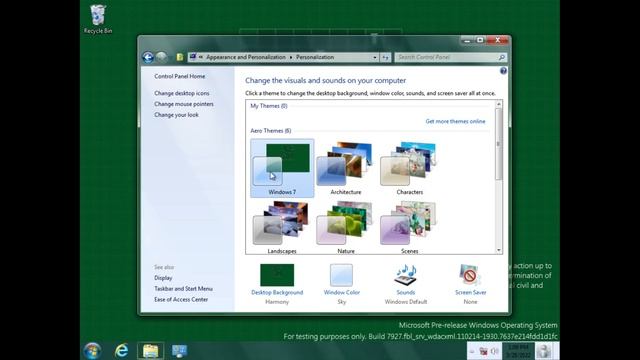Open Taskbar and Start Menu link
The image size is (640, 360).
pyautogui.click(x=183, y=289)
